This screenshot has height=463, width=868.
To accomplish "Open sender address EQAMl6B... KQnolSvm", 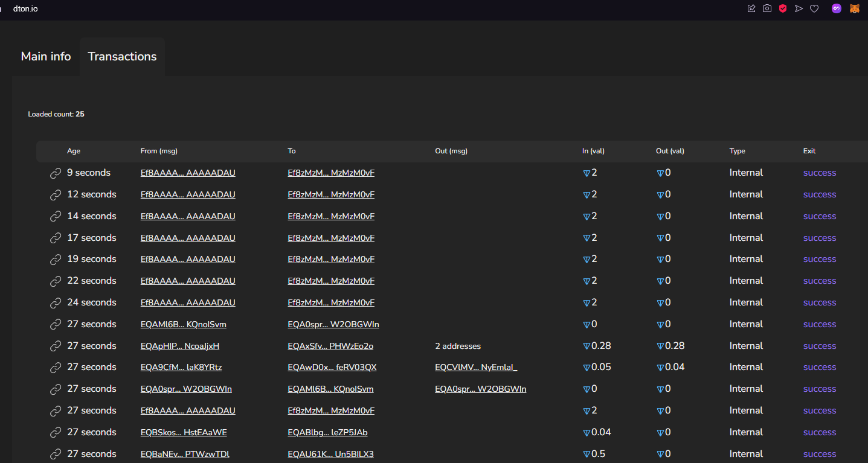I will 183,325.
